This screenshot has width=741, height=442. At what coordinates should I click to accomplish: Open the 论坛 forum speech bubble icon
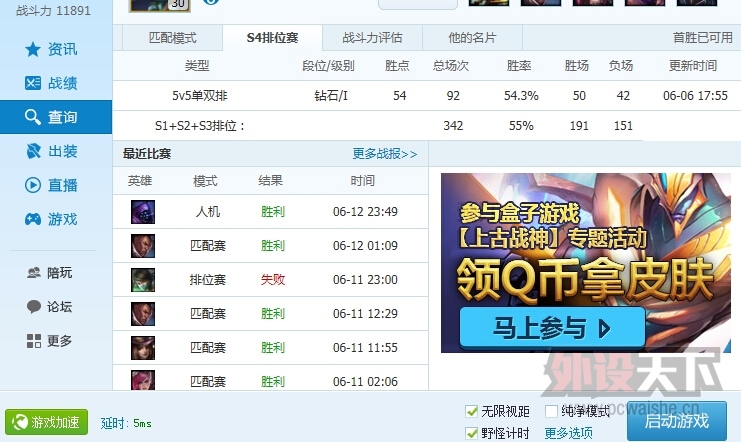[34, 307]
